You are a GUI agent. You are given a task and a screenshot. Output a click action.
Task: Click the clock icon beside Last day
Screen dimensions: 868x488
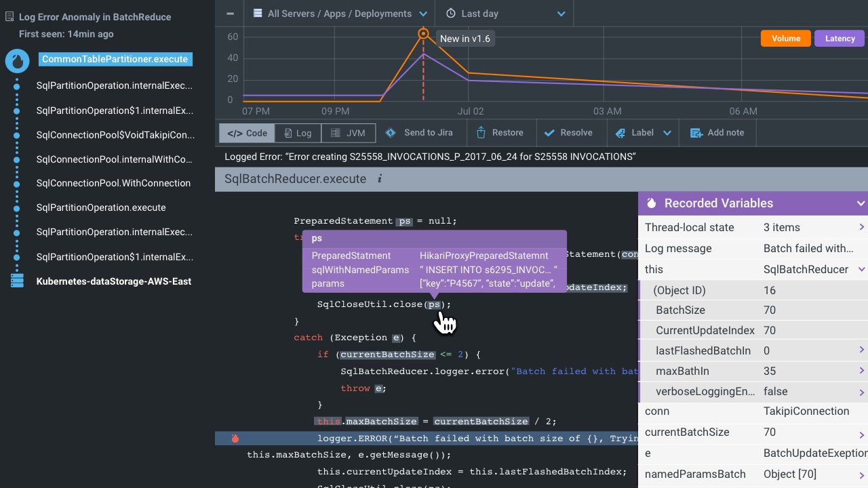click(451, 14)
